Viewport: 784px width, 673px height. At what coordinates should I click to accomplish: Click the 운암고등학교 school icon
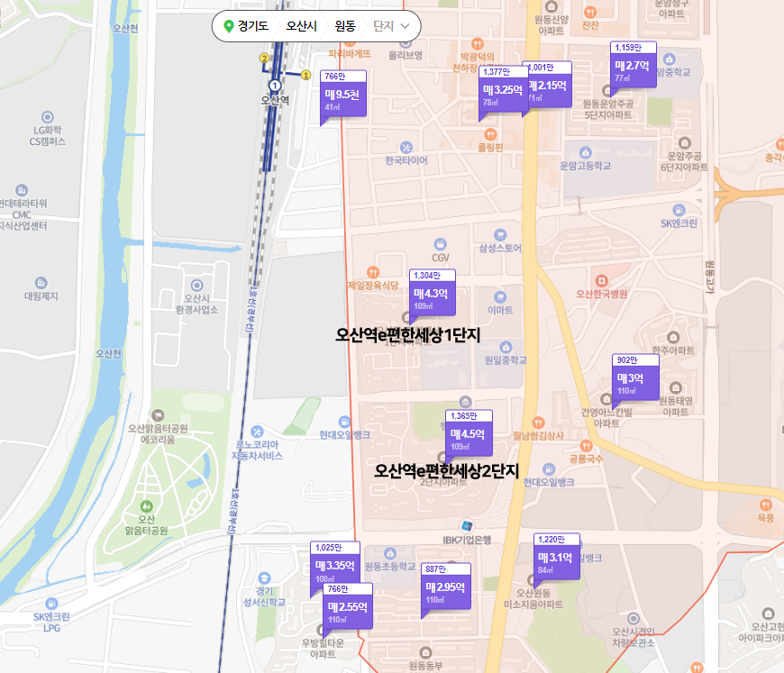coord(586,152)
